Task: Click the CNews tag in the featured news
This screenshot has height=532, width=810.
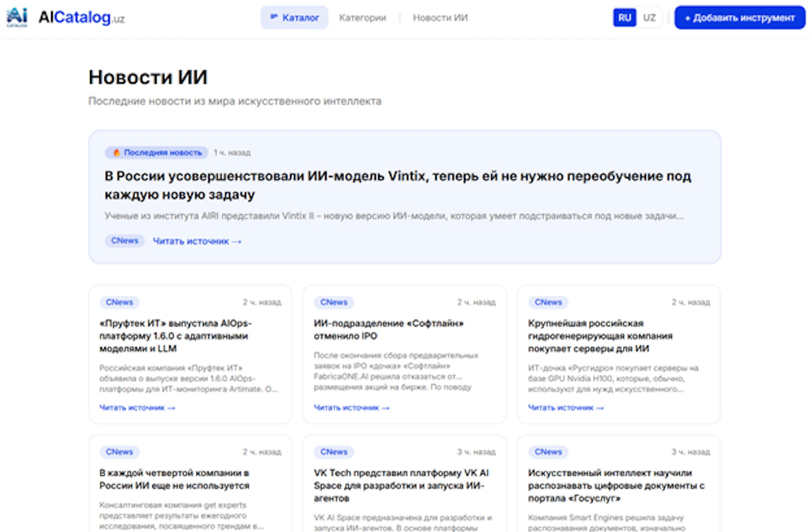Action: [x=125, y=241]
